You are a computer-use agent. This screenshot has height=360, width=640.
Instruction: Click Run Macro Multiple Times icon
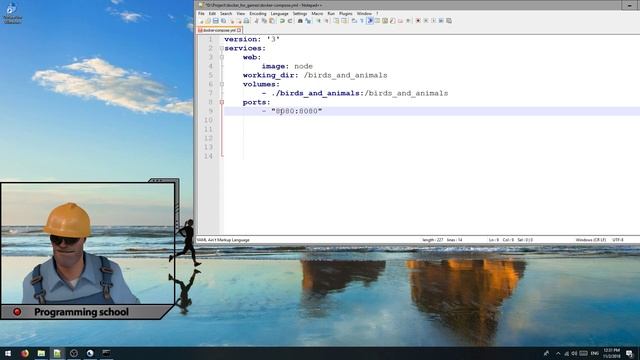pos(441,21)
